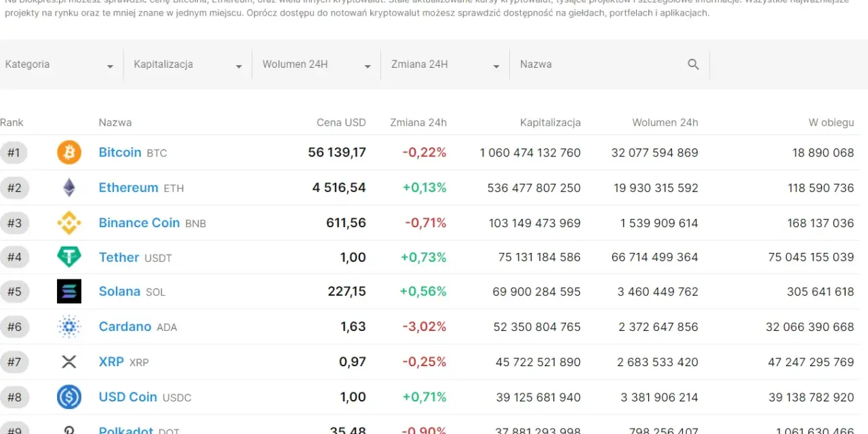The height and width of the screenshot is (434, 868).
Task: Open the Cardano coin link
Action: pyautogui.click(x=125, y=327)
